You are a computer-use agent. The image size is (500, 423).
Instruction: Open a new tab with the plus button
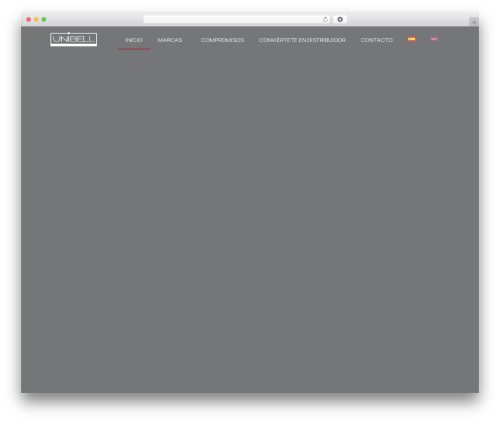pyautogui.click(x=474, y=22)
